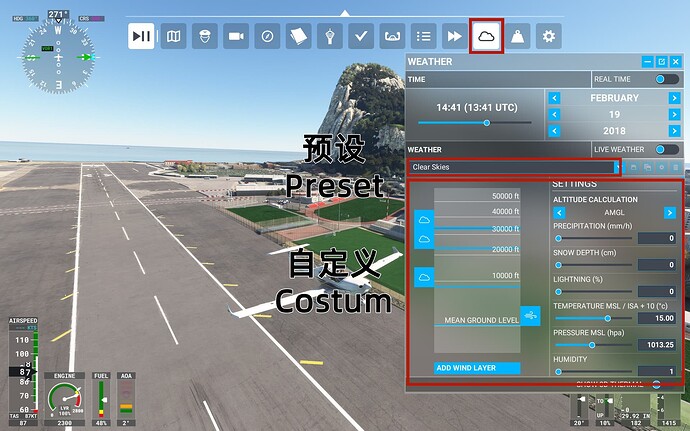Click the weather cloud icon in toolbar
This screenshot has height=431, width=690.
(x=486, y=36)
